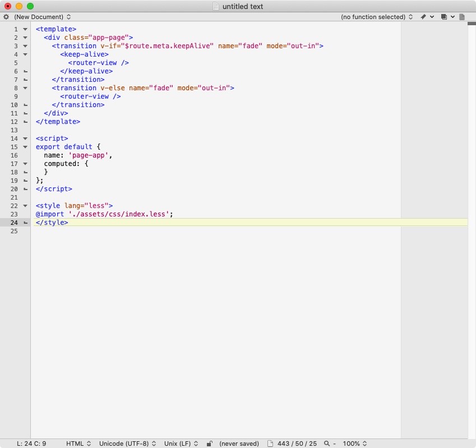
Task: Collapse the style fold on line 22
Action: [25, 206]
